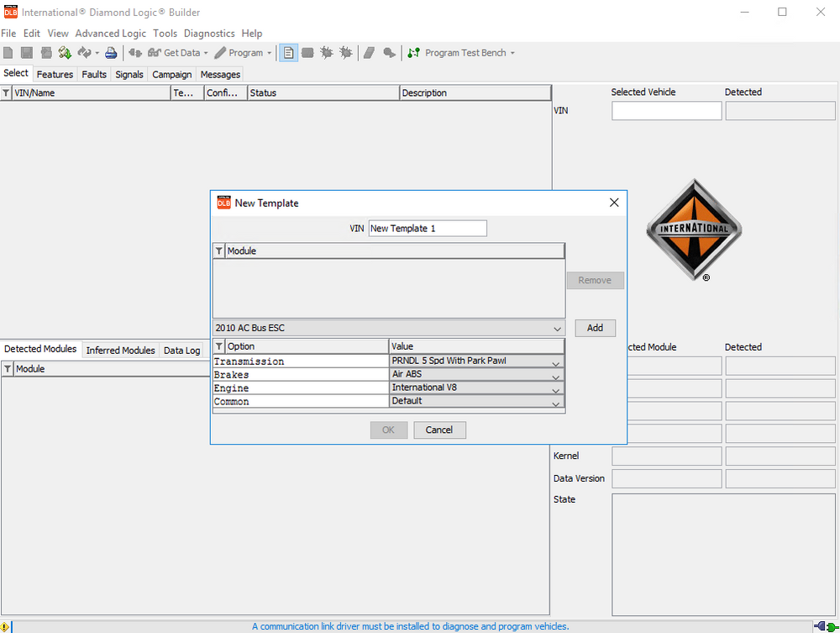Open the Diagnostics menu
The image size is (840, 633).
point(209,33)
